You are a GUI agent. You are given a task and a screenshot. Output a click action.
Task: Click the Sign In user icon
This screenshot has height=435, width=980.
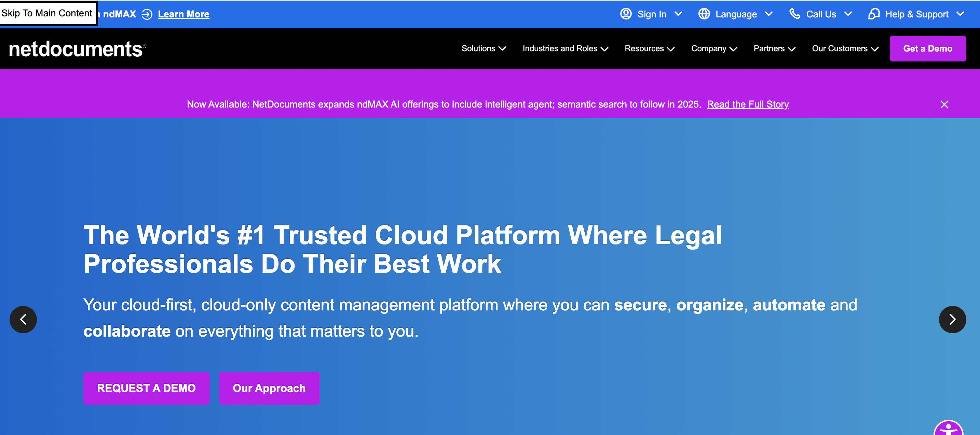[626, 14]
